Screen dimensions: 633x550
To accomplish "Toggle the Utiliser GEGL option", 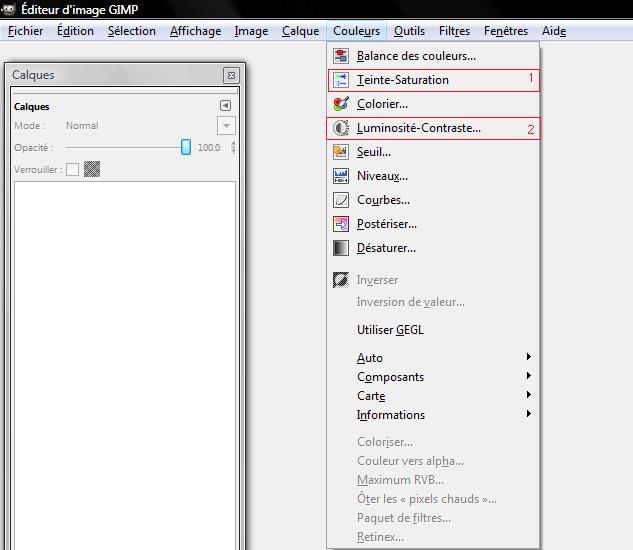I will tap(433, 330).
